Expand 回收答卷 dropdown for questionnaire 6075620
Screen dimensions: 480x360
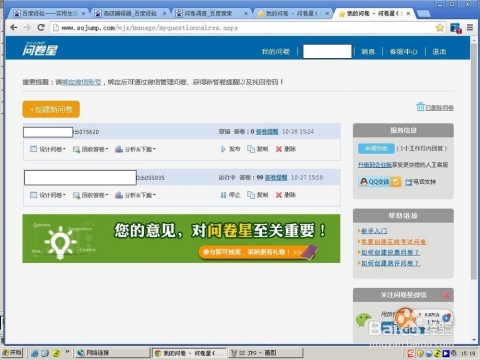pyautogui.click(x=91, y=149)
